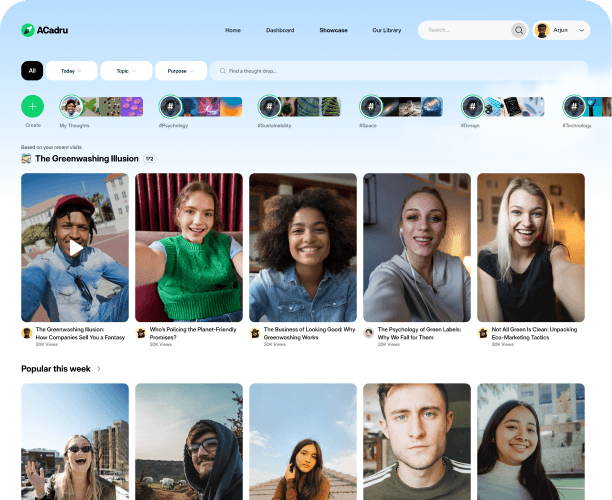Click the Popular this week arrow
The width and height of the screenshot is (612, 500).
tap(99, 369)
